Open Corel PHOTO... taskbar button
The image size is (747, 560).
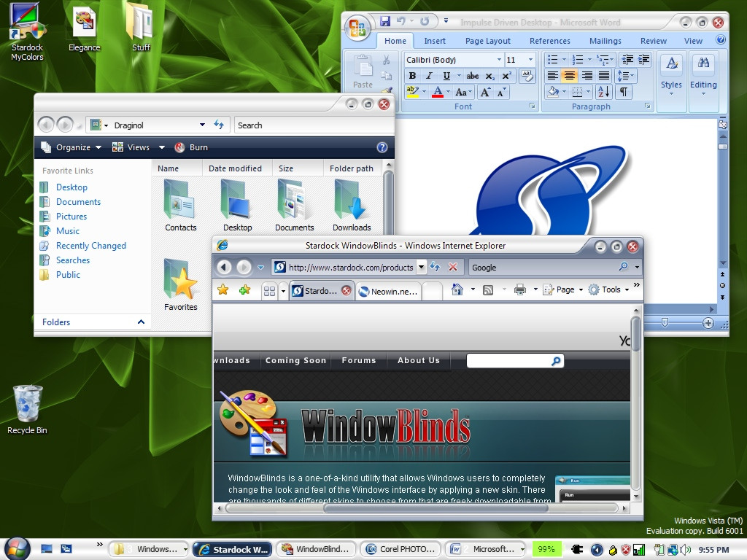(399, 549)
